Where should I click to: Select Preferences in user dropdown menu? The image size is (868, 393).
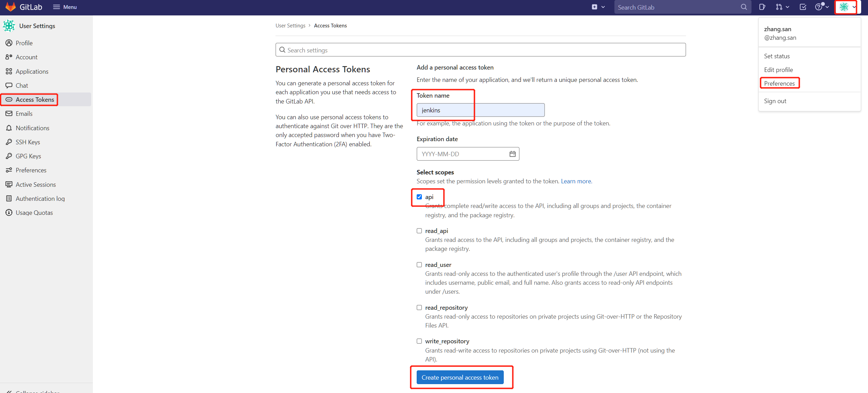click(779, 83)
